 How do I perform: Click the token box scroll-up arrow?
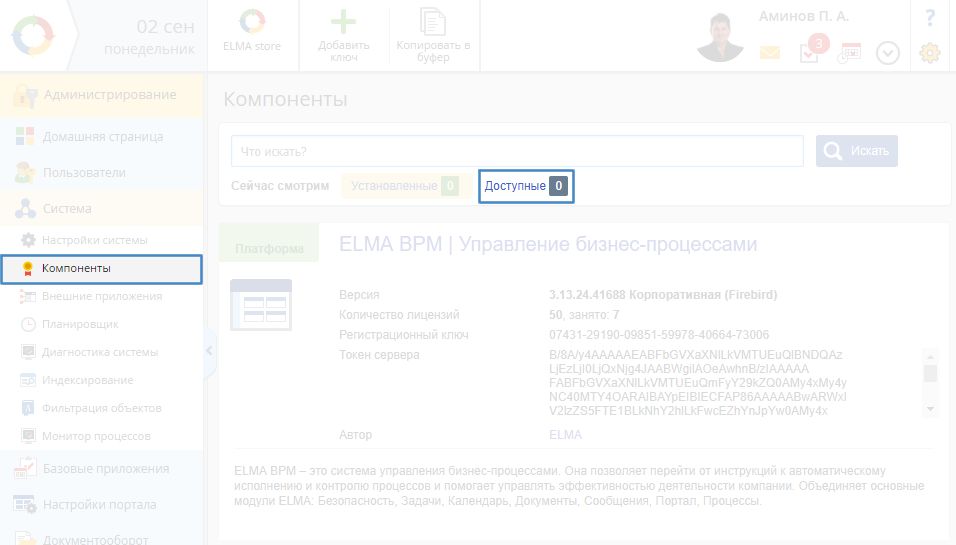click(x=930, y=357)
